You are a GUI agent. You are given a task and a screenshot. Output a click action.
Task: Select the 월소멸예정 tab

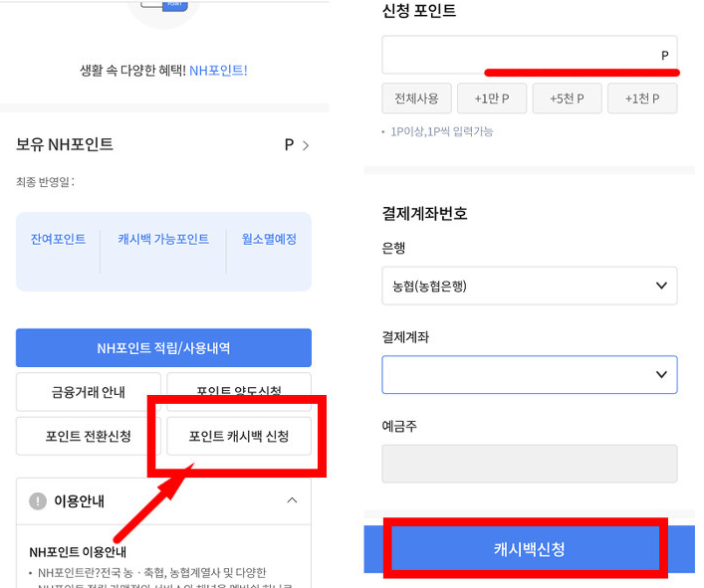pos(269,239)
